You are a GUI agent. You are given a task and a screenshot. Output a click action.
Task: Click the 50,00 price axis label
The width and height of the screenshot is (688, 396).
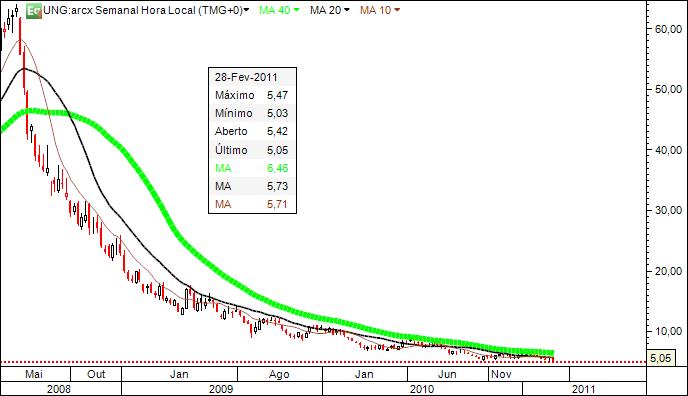[668, 89]
